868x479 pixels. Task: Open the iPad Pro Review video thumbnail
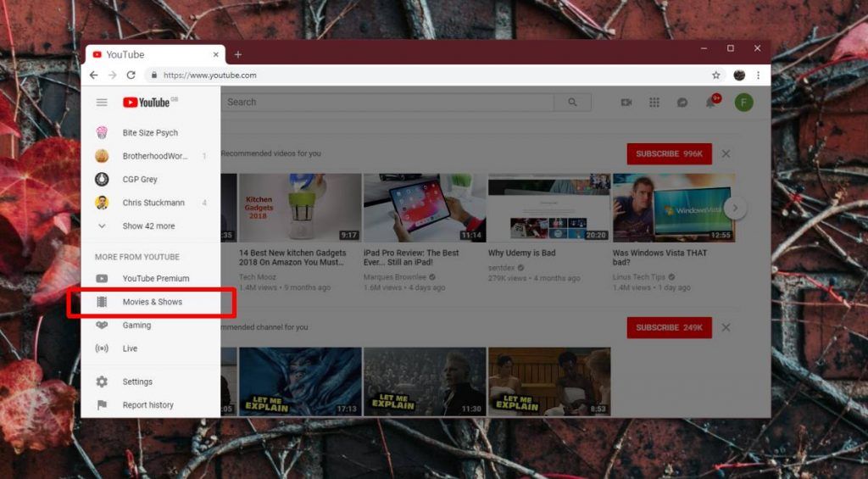coord(425,209)
